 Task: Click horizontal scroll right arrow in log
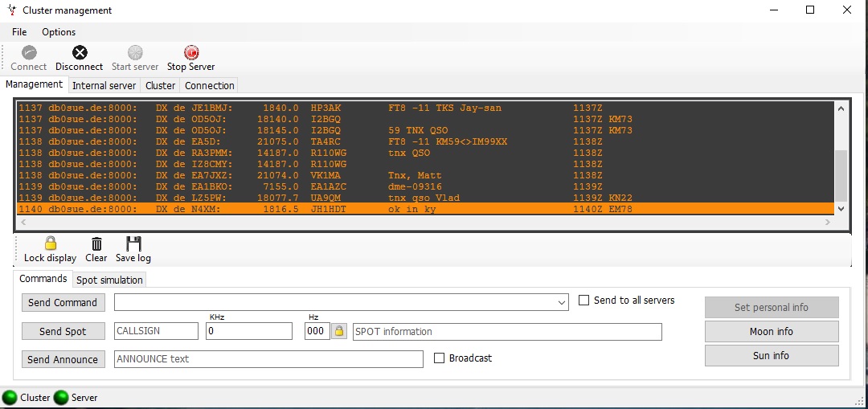(828, 222)
